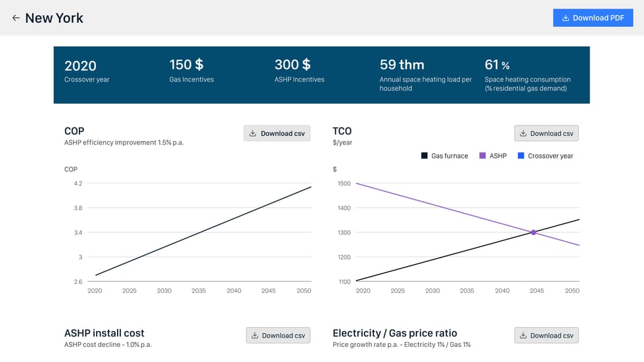The width and height of the screenshot is (644, 362).
Task: Click 'ASHP cost decline - 1.0% p.a.' text
Action: 108,344
